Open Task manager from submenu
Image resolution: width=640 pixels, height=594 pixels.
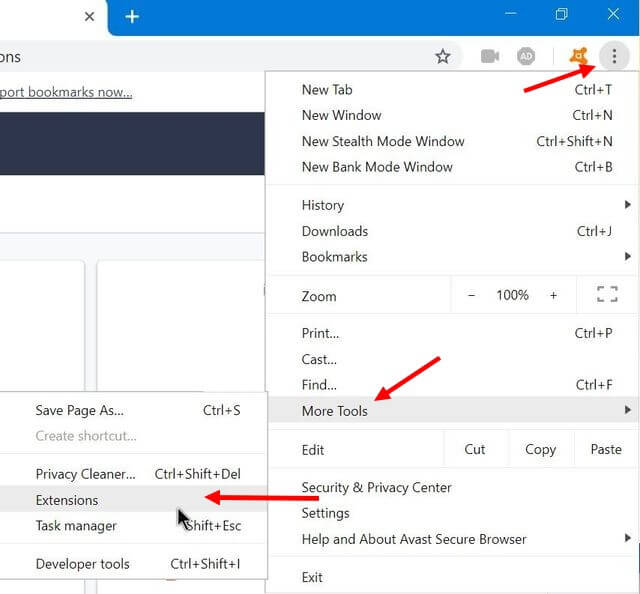tap(133, 525)
